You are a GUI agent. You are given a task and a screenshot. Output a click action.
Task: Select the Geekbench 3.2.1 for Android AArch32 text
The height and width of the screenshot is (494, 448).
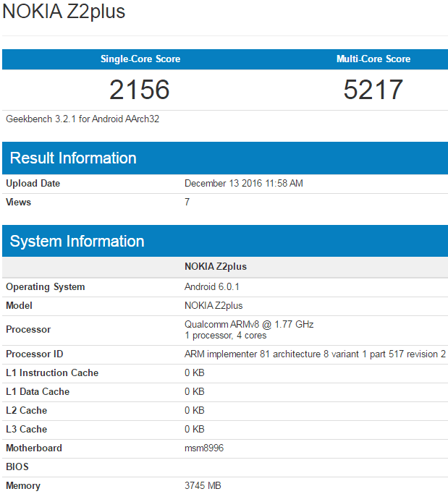(x=83, y=119)
